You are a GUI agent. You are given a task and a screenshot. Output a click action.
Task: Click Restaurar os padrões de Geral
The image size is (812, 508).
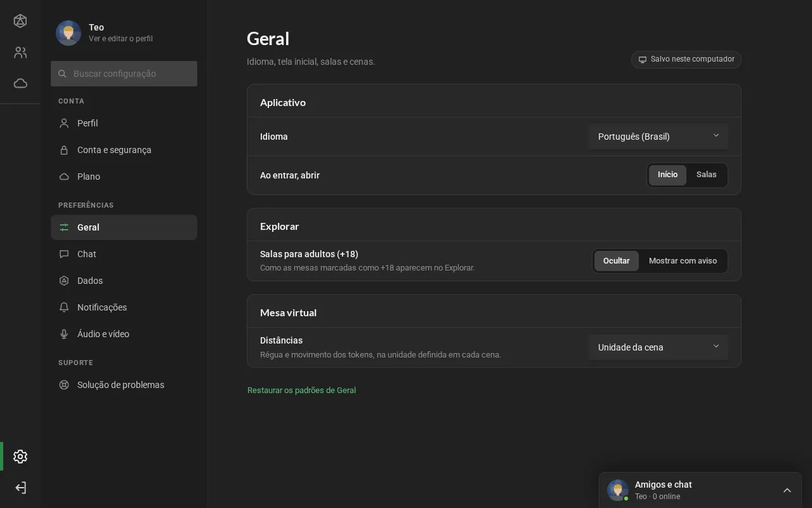coord(301,391)
